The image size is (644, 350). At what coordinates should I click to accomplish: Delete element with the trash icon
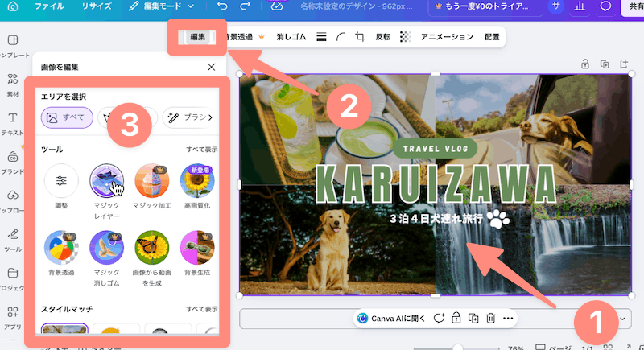[490, 319]
